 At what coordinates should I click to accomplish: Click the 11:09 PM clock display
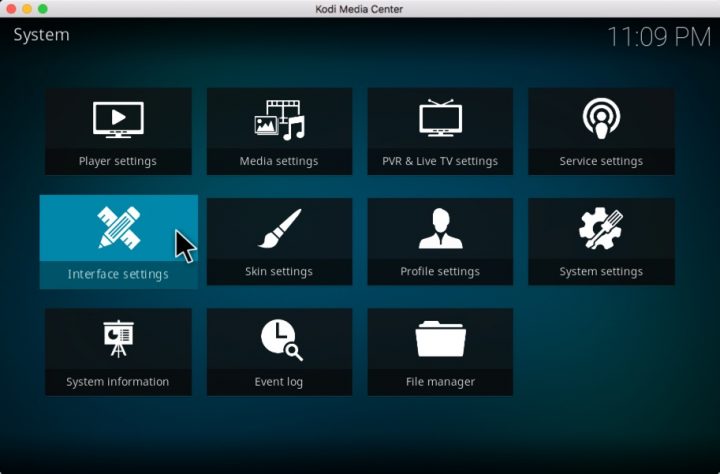659,37
